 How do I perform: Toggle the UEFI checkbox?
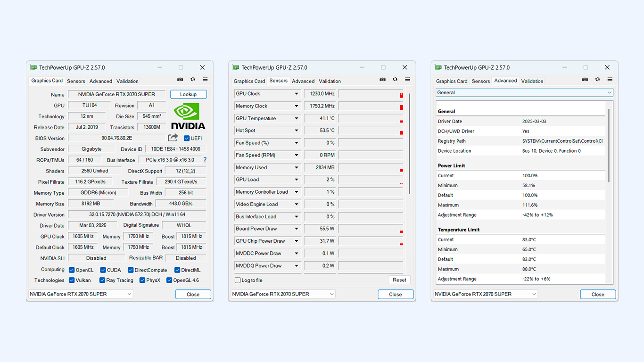(x=187, y=138)
